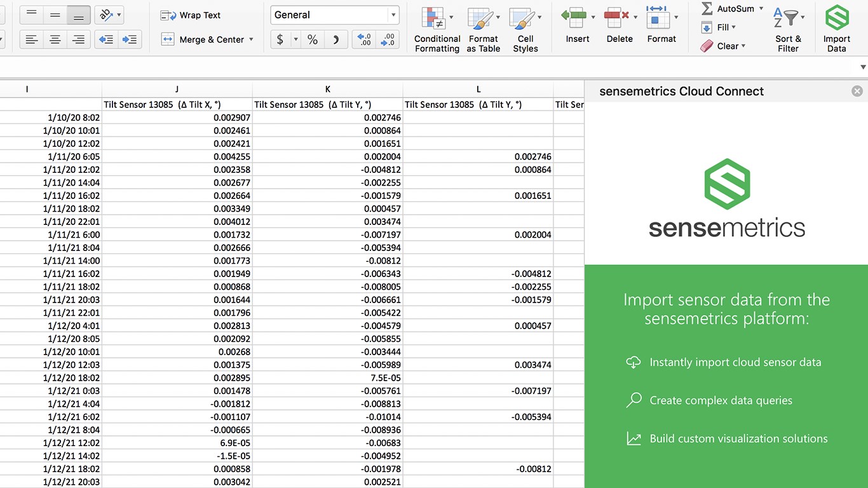868x488 pixels.
Task: Open the Merge & Center dropdown arrow
Action: (x=251, y=39)
